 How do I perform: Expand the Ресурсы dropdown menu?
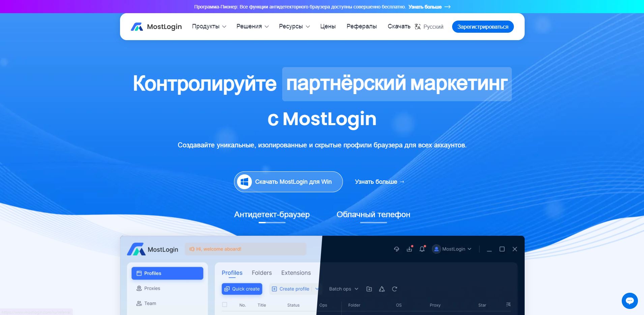(x=294, y=26)
